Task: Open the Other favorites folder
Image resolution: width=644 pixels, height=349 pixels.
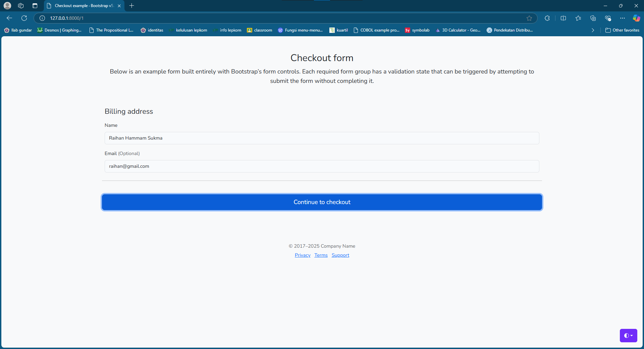Action: (x=622, y=30)
